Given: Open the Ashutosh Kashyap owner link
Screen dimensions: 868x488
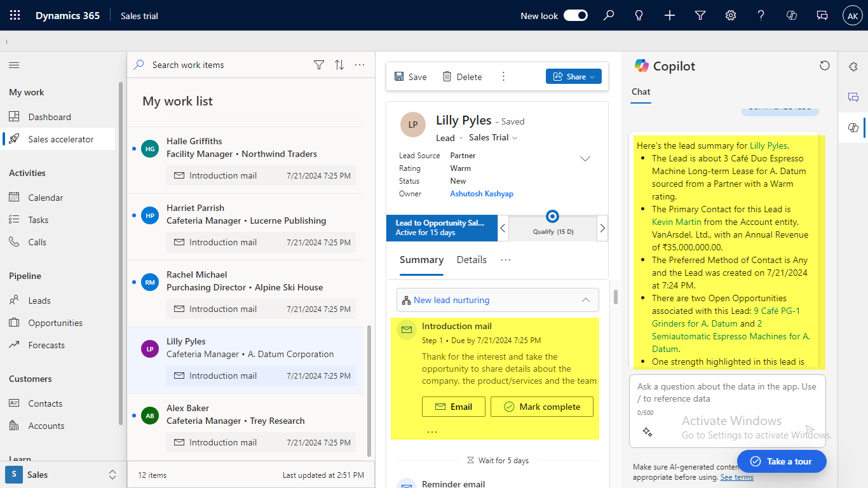Looking at the screenshot, I should coord(481,194).
